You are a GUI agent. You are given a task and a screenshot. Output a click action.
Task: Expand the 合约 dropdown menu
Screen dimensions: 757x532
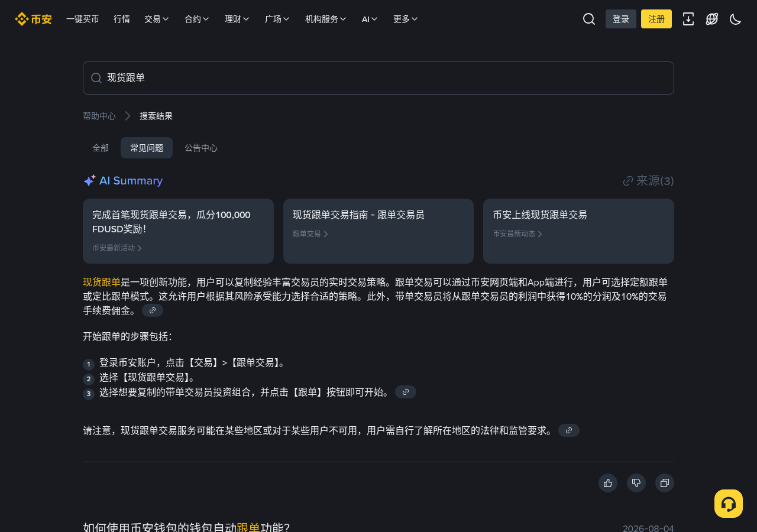pos(197,19)
